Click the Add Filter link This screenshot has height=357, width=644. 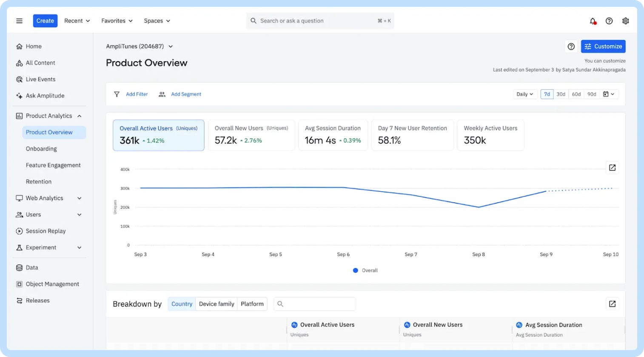coord(137,94)
